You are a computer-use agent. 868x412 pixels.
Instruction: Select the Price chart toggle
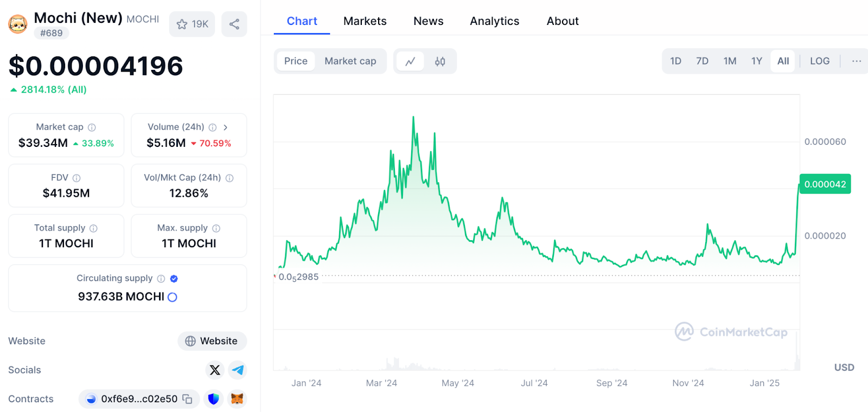pyautogui.click(x=296, y=61)
